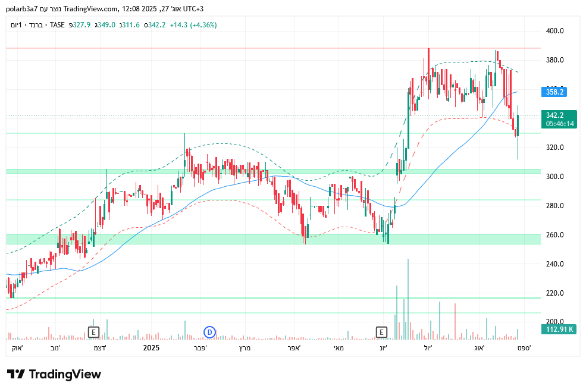Open the blue dividend marker D
Viewport: 586px width, 392px height.
point(209,332)
